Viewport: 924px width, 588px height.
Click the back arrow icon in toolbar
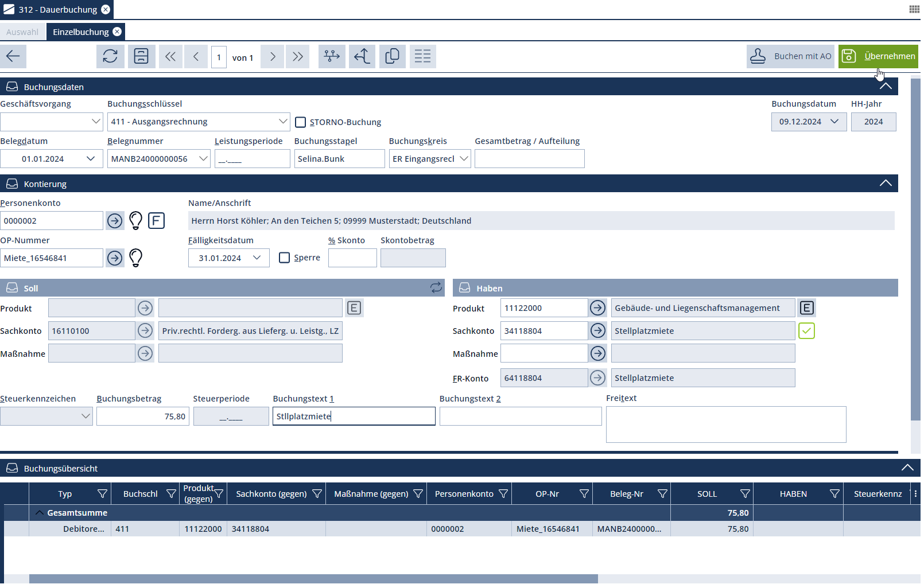pos(13,56)
